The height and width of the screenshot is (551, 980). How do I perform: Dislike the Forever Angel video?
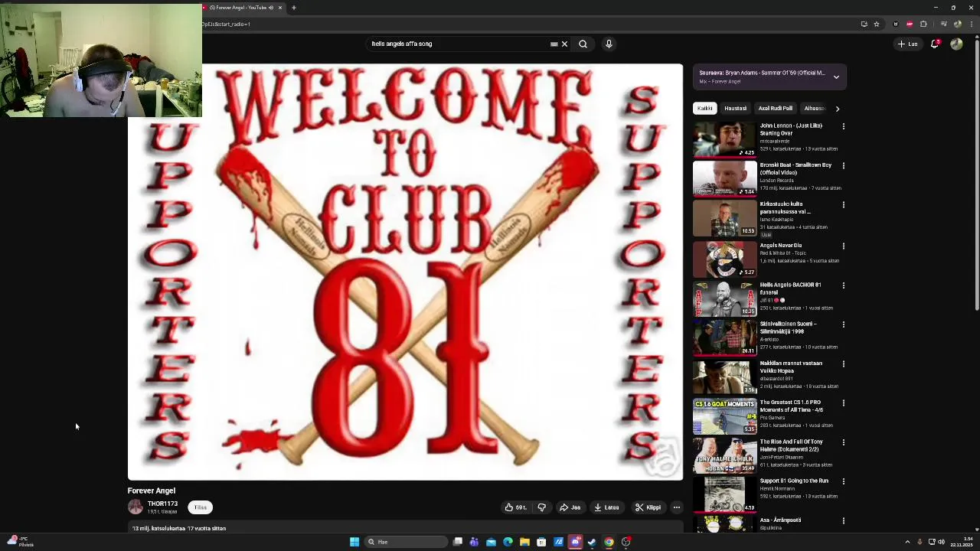point(541,507)
